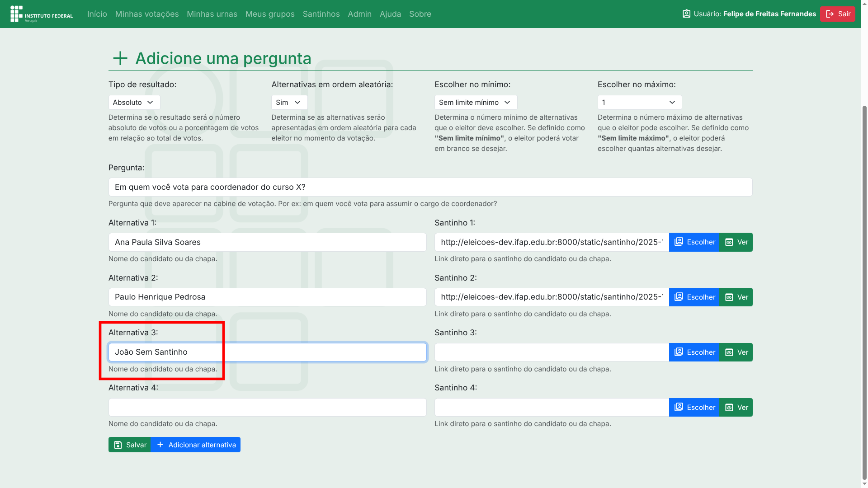Open Tipo de resultado dropdown

point(134,103)
